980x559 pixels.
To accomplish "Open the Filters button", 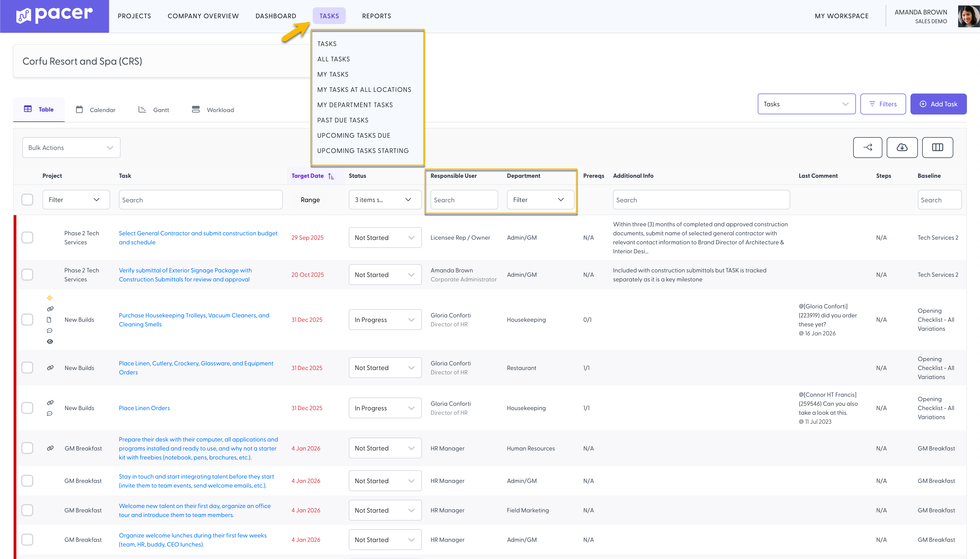I will tap(883, 104).
